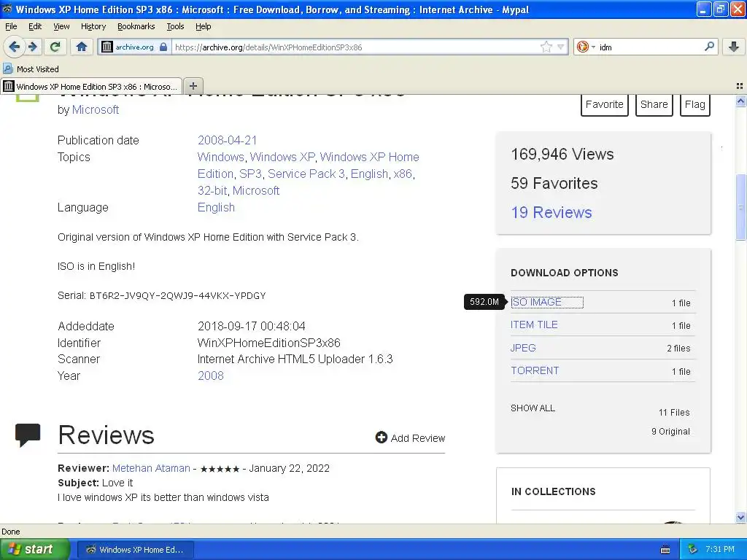Select the Windows XP Home Edition tab
The image size is (747, 560).
click(91, 86)
